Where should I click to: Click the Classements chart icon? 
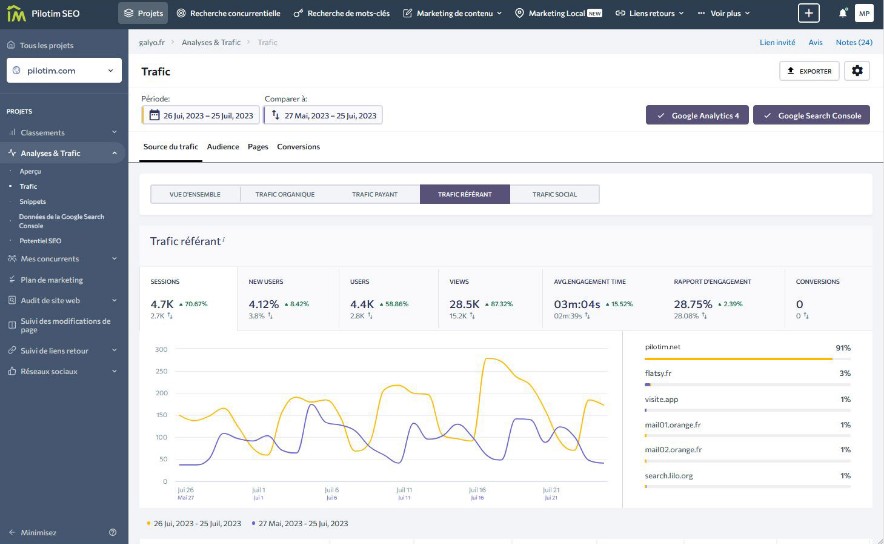[x=12, y=132]
